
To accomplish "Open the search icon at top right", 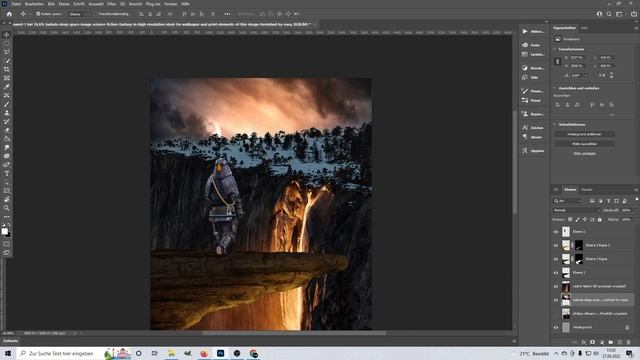I will (x=609, y=14).
